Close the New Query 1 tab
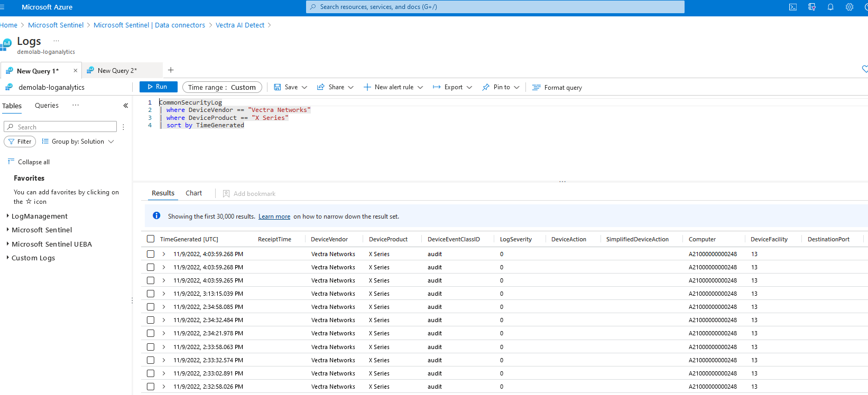868x395 pixels. 76,71
